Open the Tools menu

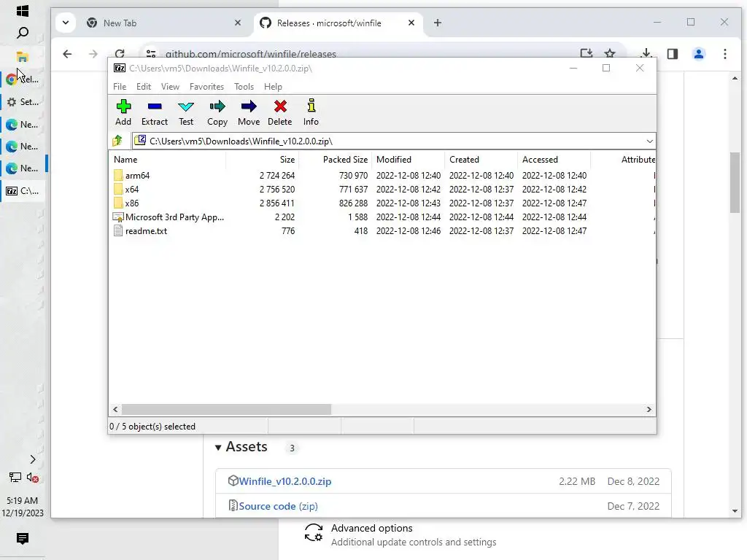point(244,87)
